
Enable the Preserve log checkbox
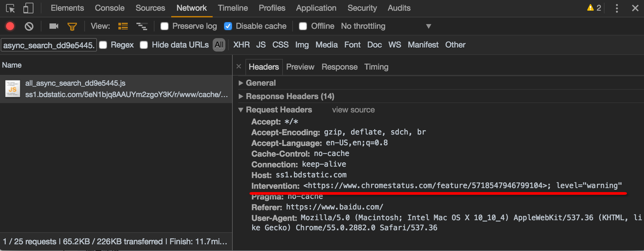pyautogui.click(x=165, y=26)
